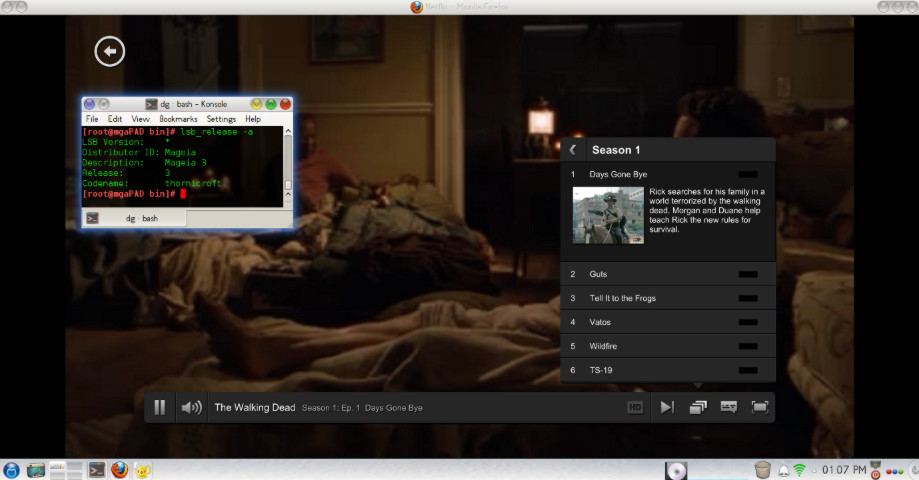919x480 pixels.
Task: Select episode 1 Days Gone Bye
Action: point(668,174)
